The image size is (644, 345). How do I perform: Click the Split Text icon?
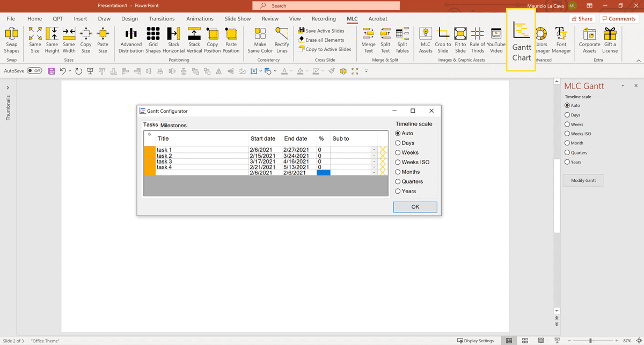click(x=385, y=40)
